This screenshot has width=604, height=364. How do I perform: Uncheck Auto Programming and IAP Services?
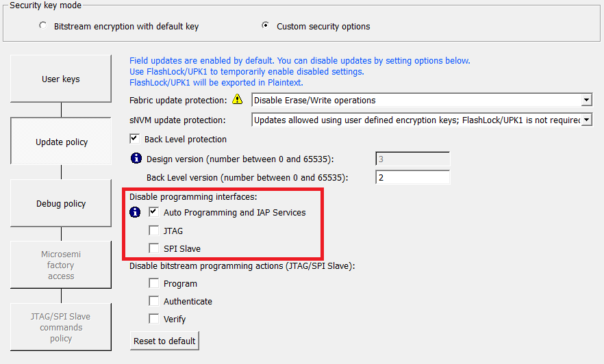tap(154, 212)
